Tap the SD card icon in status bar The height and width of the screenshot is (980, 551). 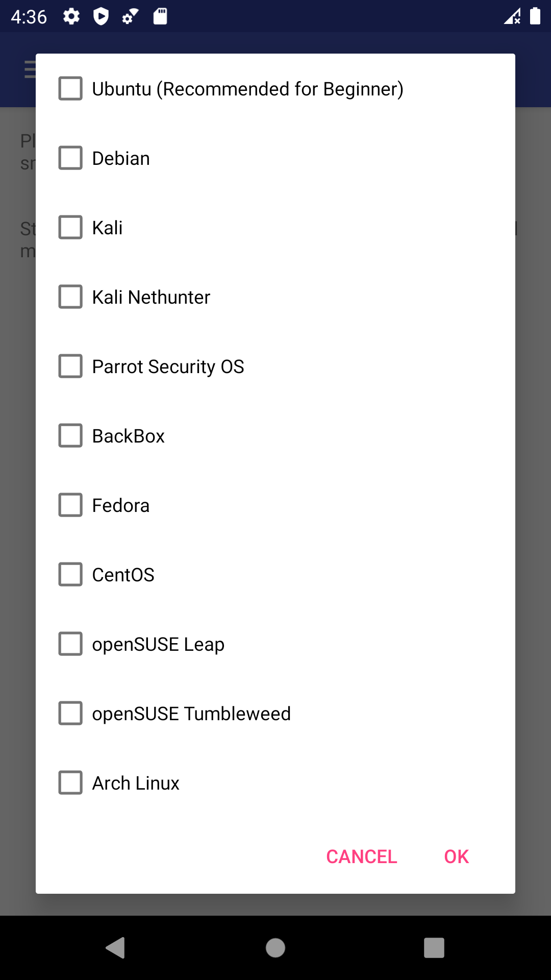click(x=160, y=16)
